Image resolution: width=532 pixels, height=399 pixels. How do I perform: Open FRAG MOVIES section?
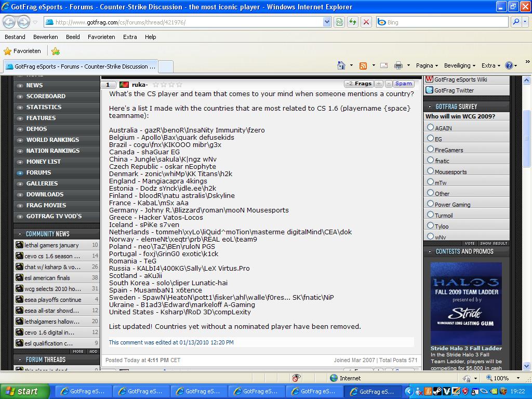(x=46, y=205)
